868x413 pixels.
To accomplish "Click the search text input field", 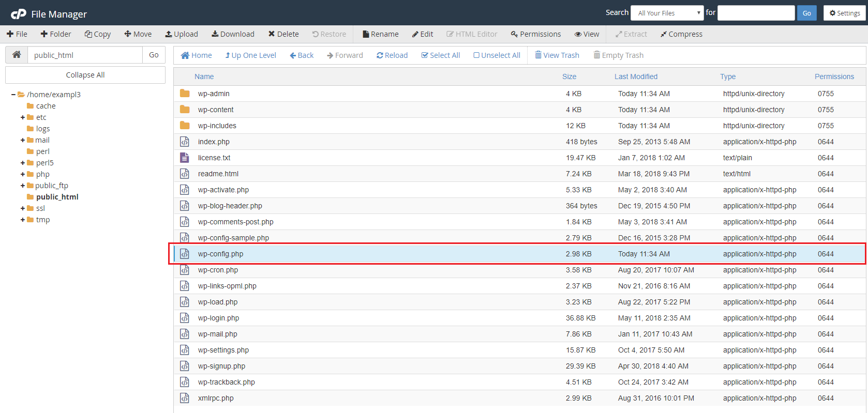I will click(x=756, y=13).
